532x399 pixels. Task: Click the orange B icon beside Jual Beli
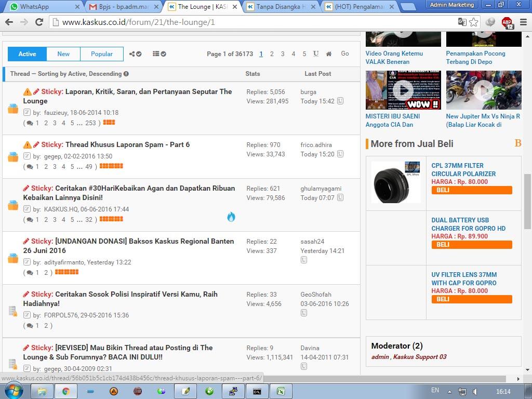coord(518,143)
